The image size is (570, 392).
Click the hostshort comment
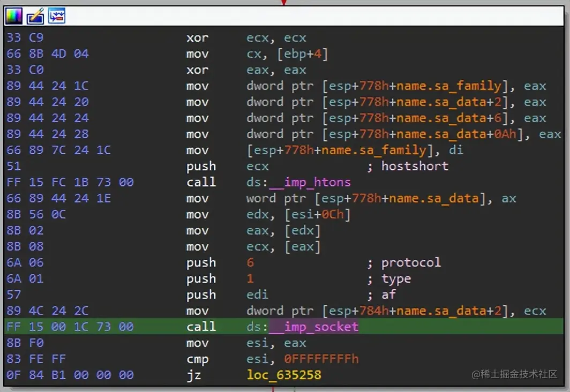pos(415,166)
